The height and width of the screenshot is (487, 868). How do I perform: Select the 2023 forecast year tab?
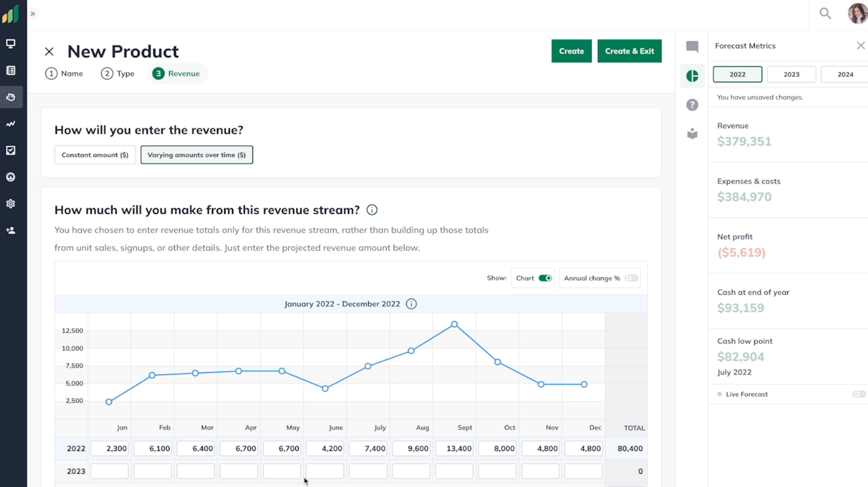point(791,74)
